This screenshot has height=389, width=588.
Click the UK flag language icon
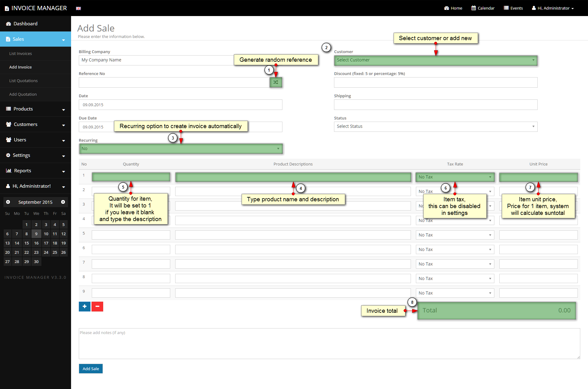(x=78, y=8)
